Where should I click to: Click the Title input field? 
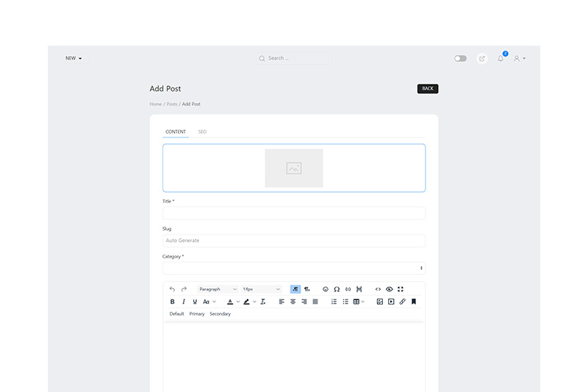(293, 213)
